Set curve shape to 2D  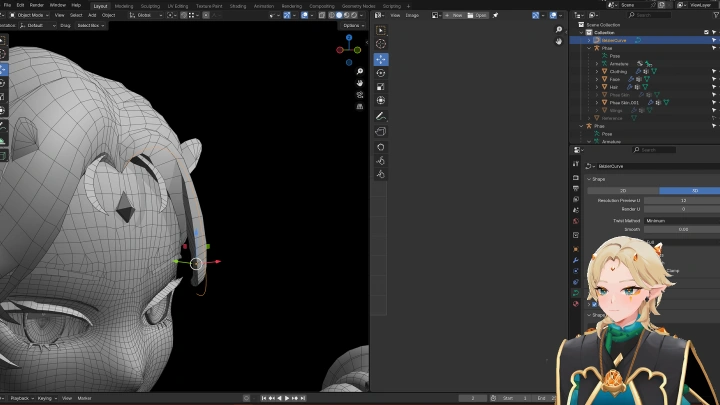[623, 190]
